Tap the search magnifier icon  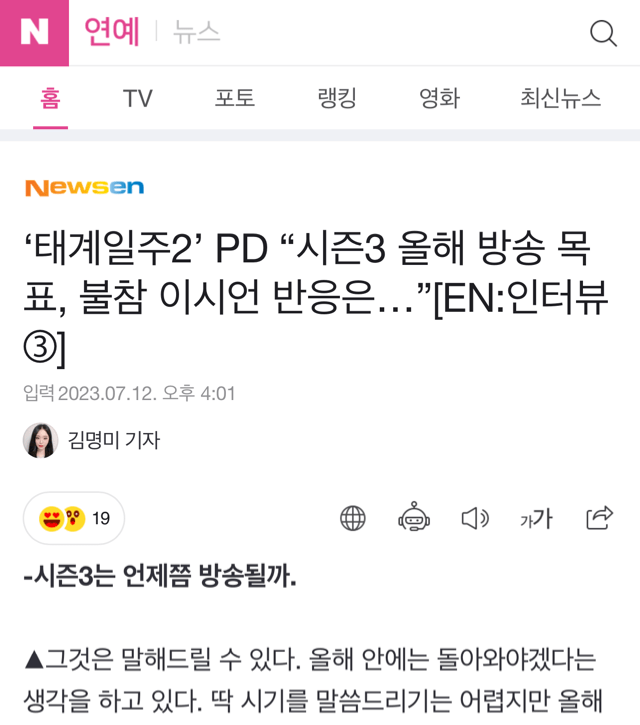tap(603, 33)
